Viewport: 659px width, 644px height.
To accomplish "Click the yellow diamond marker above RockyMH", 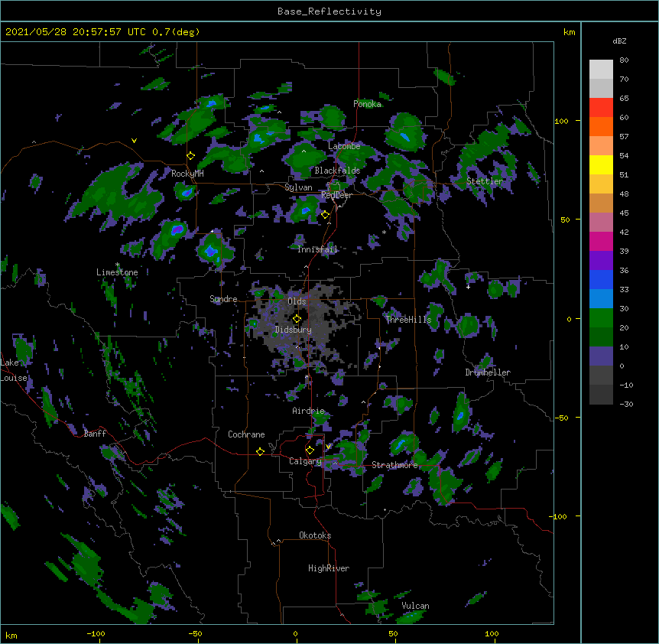I will [x=190, y=155].
